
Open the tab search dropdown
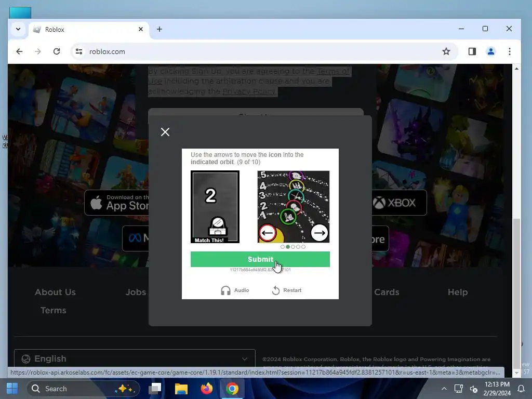[x=18, y=29]
